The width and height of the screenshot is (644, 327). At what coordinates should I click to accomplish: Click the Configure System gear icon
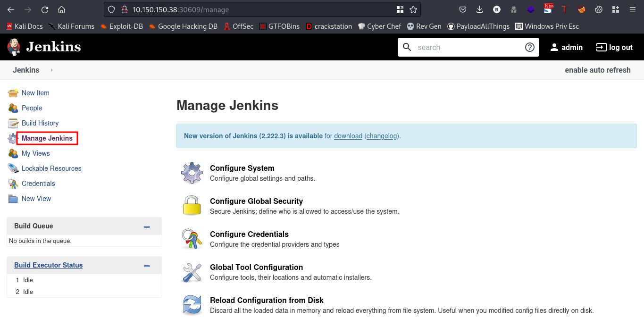point(192,173)
